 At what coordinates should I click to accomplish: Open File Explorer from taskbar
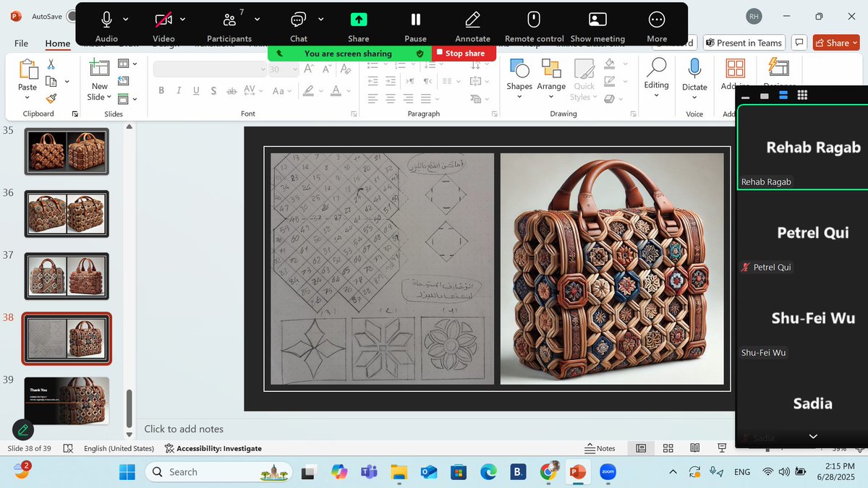click(399, 472)
